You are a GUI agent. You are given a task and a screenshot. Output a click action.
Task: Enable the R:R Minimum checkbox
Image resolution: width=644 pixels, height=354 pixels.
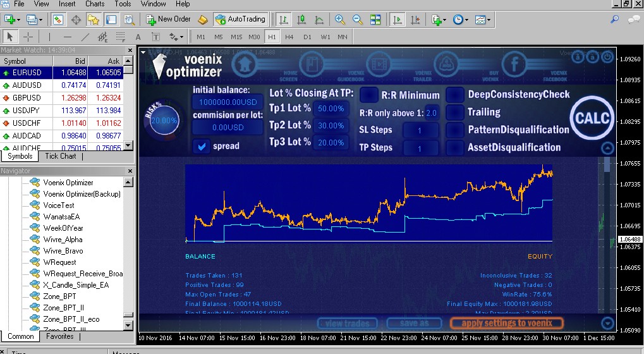pyautogui.click(x=369, y=95)
